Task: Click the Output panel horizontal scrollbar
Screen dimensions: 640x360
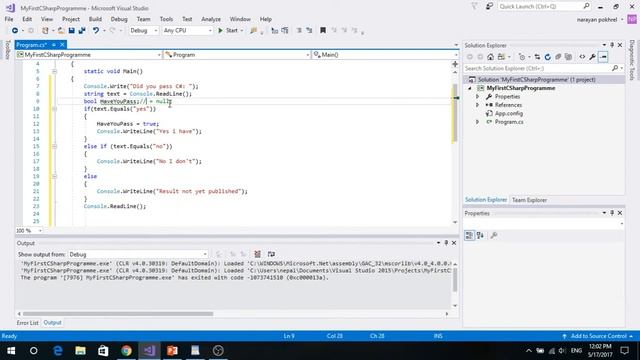Action: [x=118, y=314]
